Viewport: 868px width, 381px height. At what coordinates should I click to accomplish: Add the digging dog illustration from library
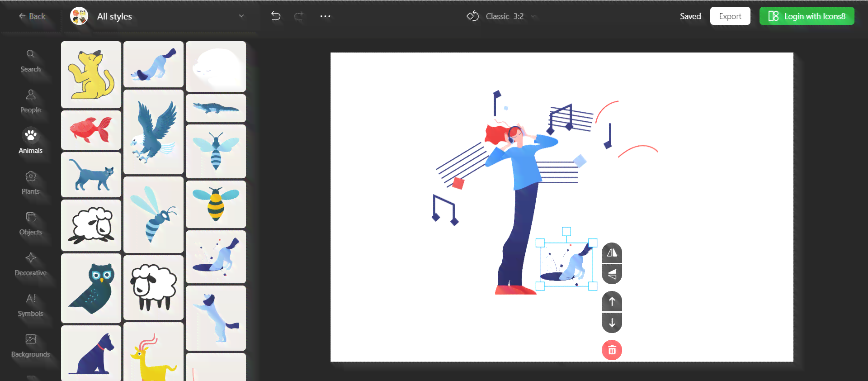tap(216, 257)
